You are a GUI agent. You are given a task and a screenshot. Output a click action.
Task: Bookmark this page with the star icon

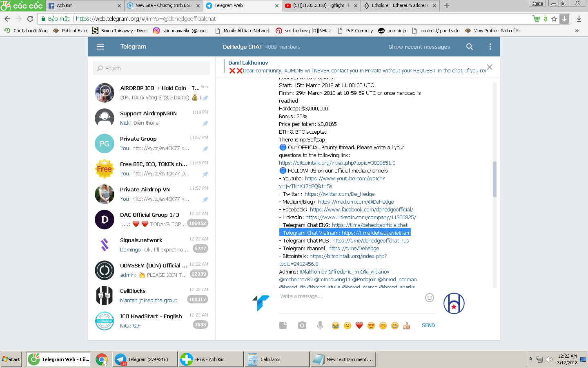(554, 19)
